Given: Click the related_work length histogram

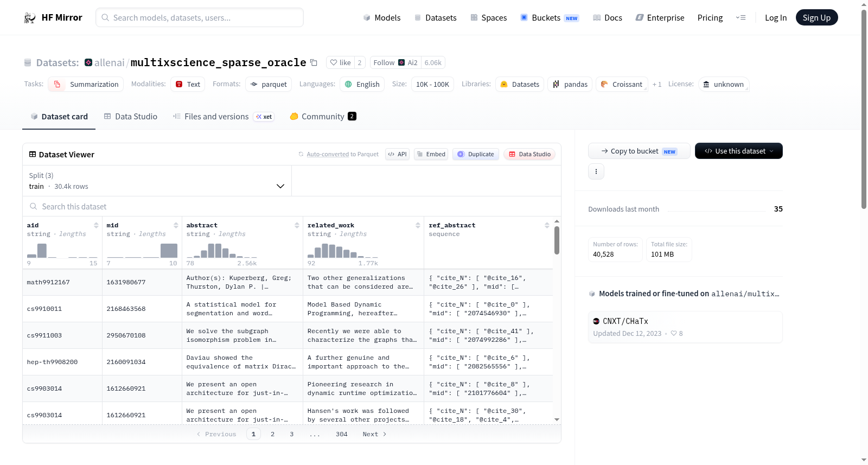Looking at the screenshot, I should pyautogui.click(x=342, y=250).
